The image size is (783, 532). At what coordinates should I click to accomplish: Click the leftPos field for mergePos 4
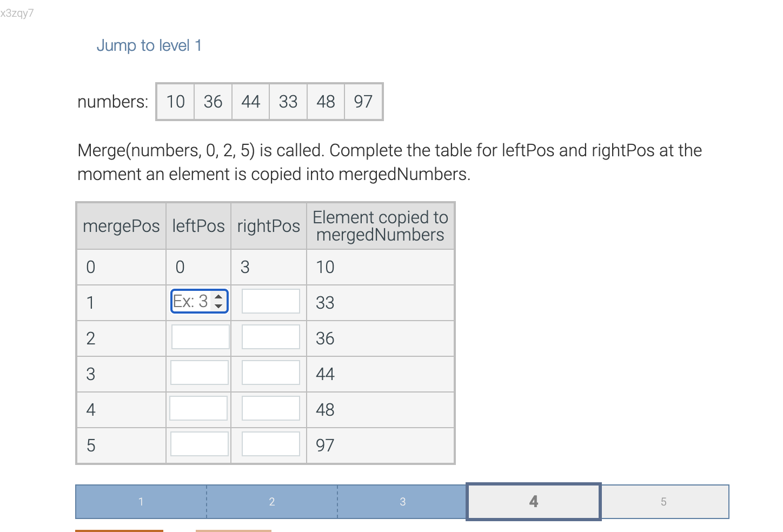[x=199, y=408]
